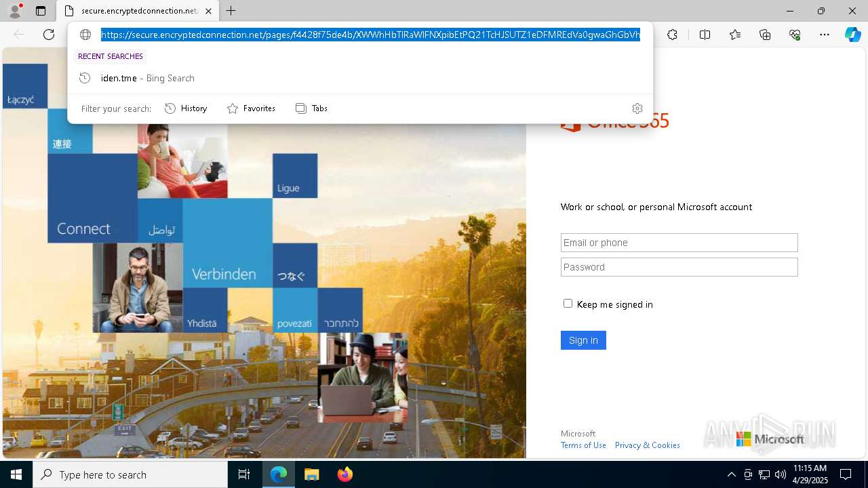The image size is (868, 488).
Task: Open the Privacy & Cookies link
Action: pyautogui.click(x=647, y=445)
